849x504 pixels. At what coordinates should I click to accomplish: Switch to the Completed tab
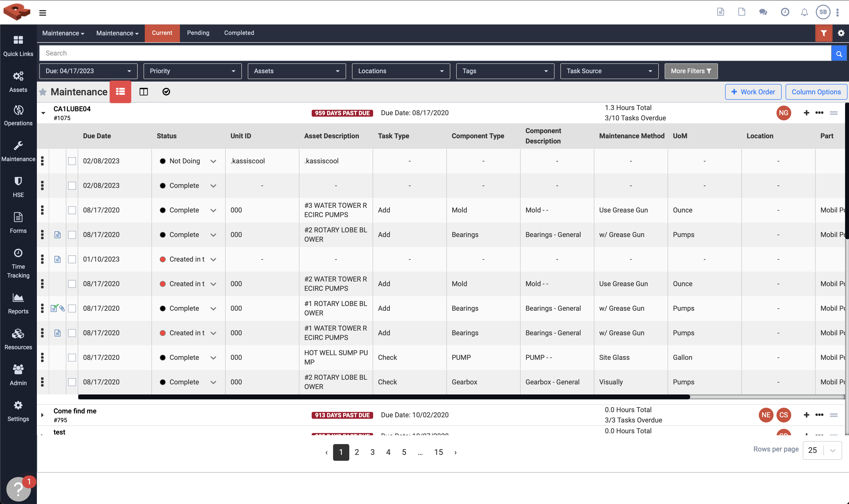(x=239, y=33)
